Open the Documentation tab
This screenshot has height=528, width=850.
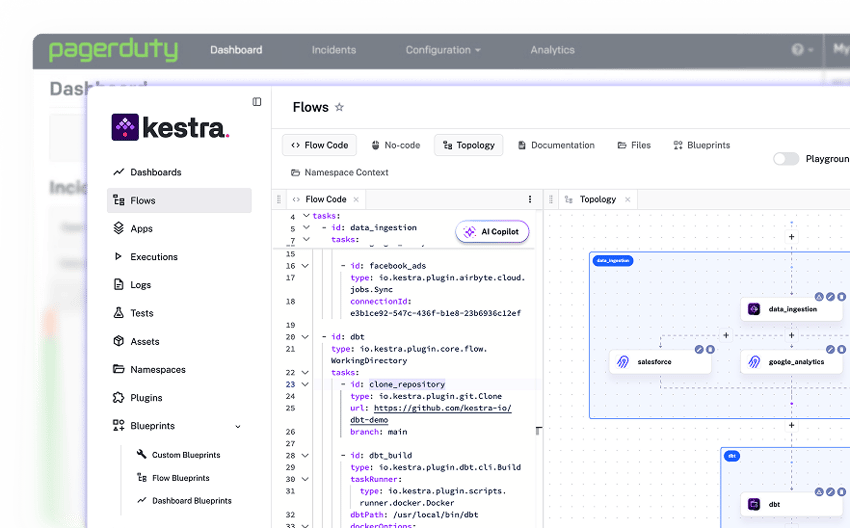point(556,145)
